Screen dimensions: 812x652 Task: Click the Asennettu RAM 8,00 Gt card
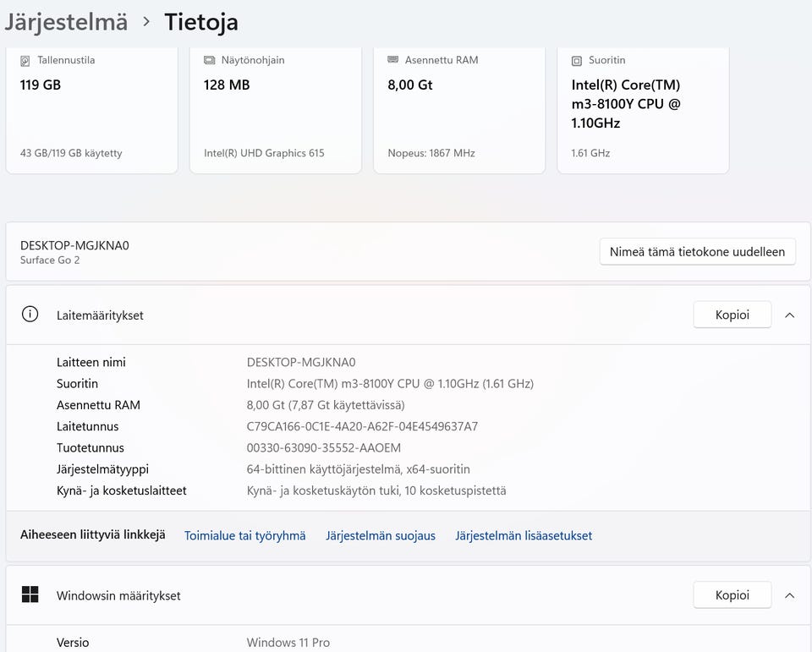459,110
